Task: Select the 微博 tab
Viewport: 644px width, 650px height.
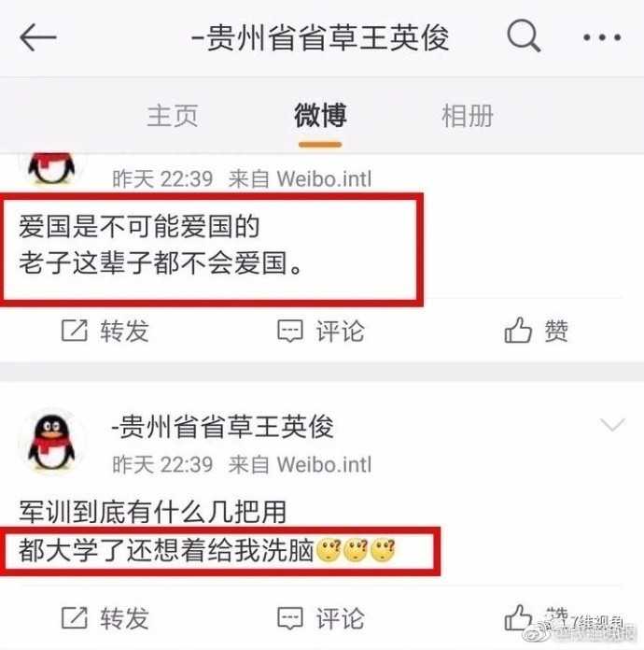Action: click(320, 116)
